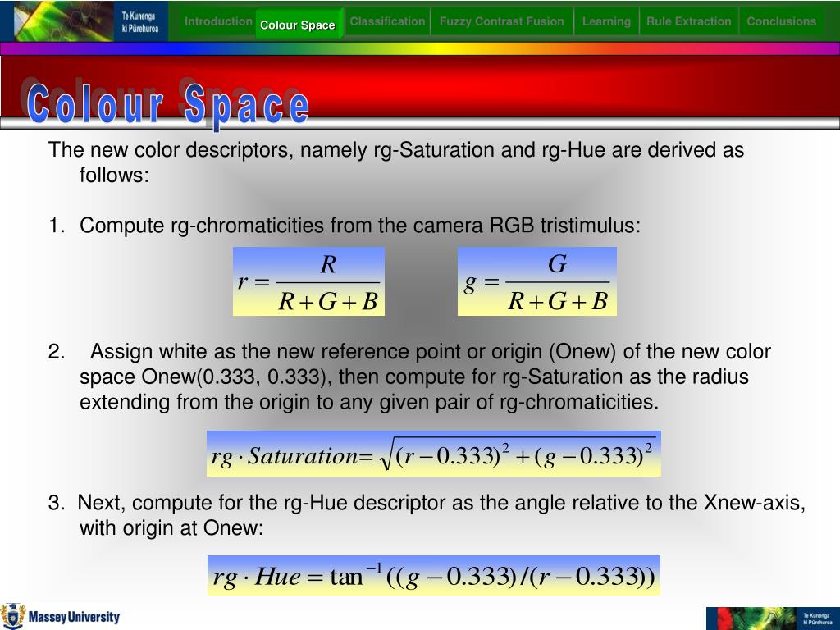Select the g = G/(R+G+B) formula
This screenshot has height=630, width=840.
[536, 281]
